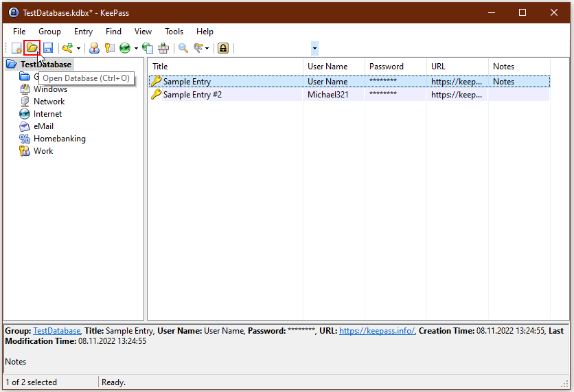Screen dimensions: 574x392
Task: Click the Michael321 user name cell
Action: pyautogui.click(x=328, y=95)
